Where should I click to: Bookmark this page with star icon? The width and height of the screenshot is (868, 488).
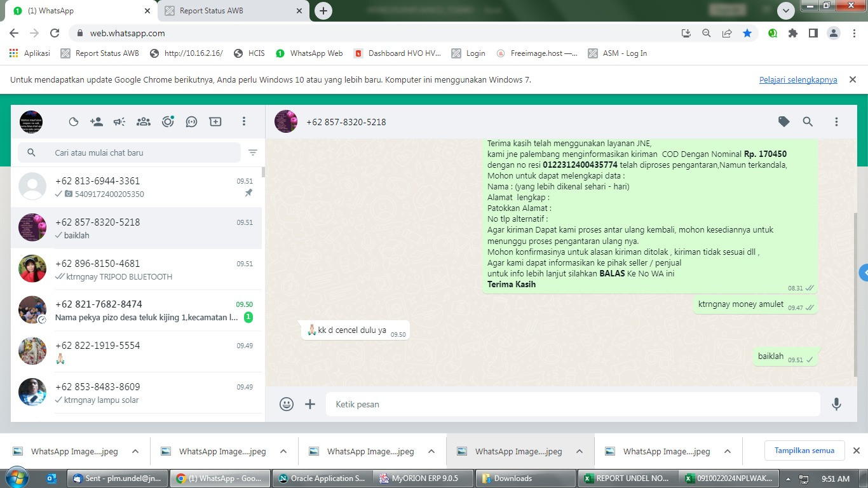pos(747,33)
